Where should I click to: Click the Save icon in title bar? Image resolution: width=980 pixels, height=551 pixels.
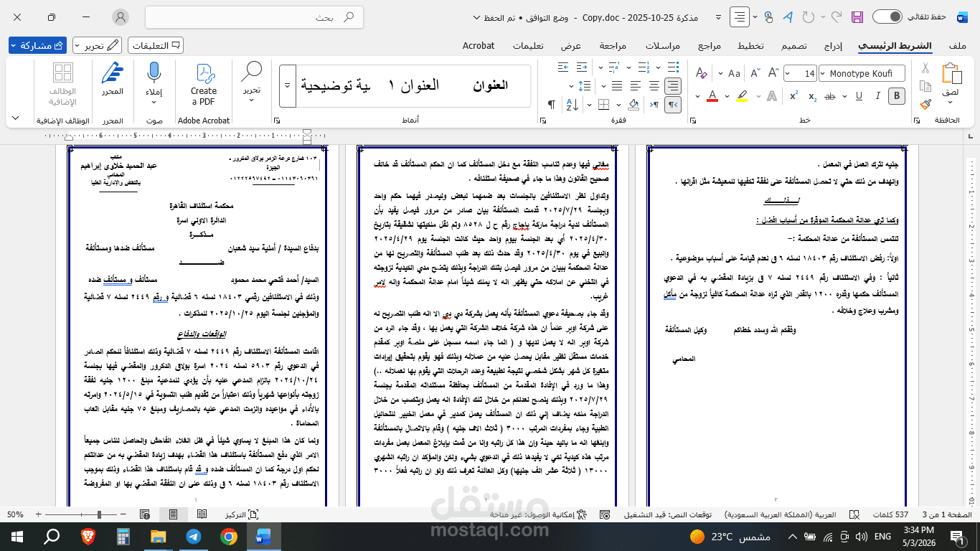[x=857, y=17]
